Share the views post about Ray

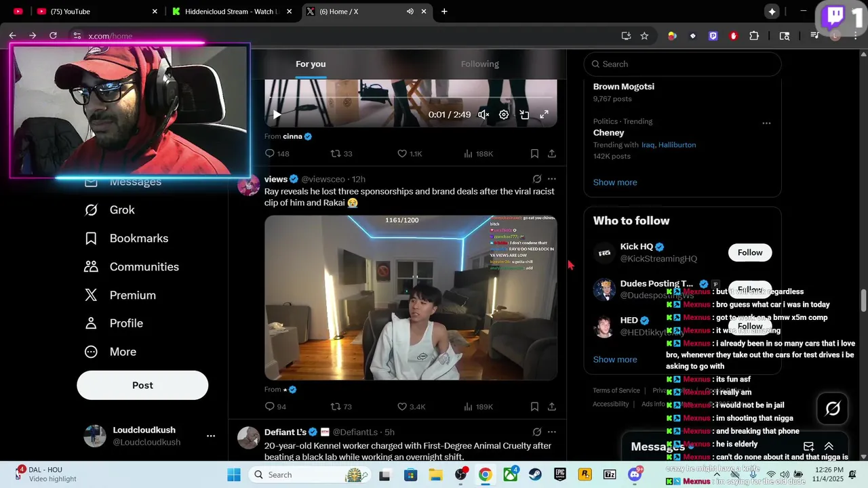click(x=552, y=407)
